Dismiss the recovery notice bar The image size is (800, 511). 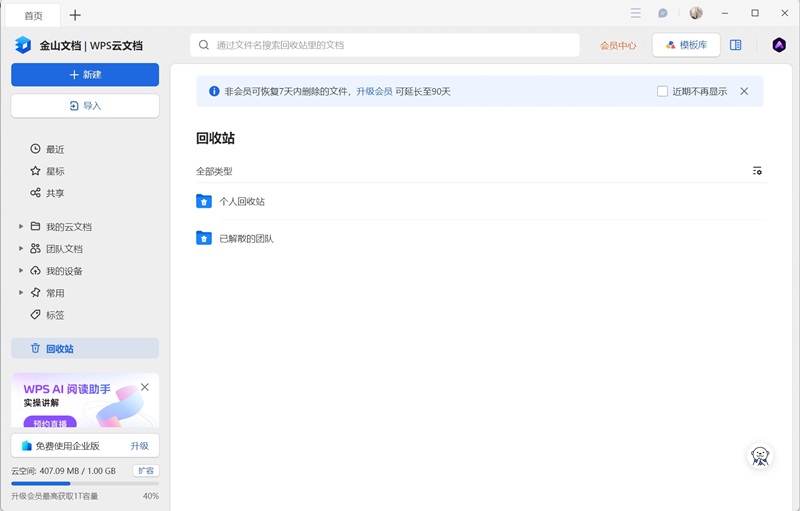pos(744,91)
